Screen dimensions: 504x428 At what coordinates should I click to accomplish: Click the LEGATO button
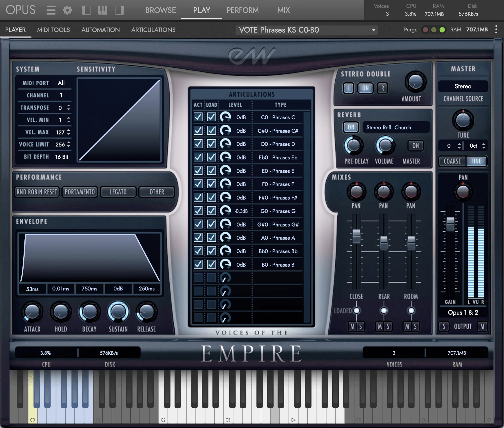tap(118, 192)
